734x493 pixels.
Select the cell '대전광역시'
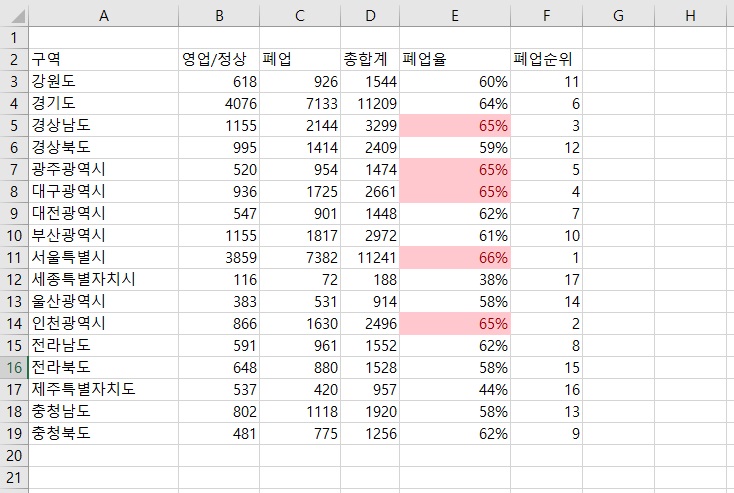[x=103, y=213]
